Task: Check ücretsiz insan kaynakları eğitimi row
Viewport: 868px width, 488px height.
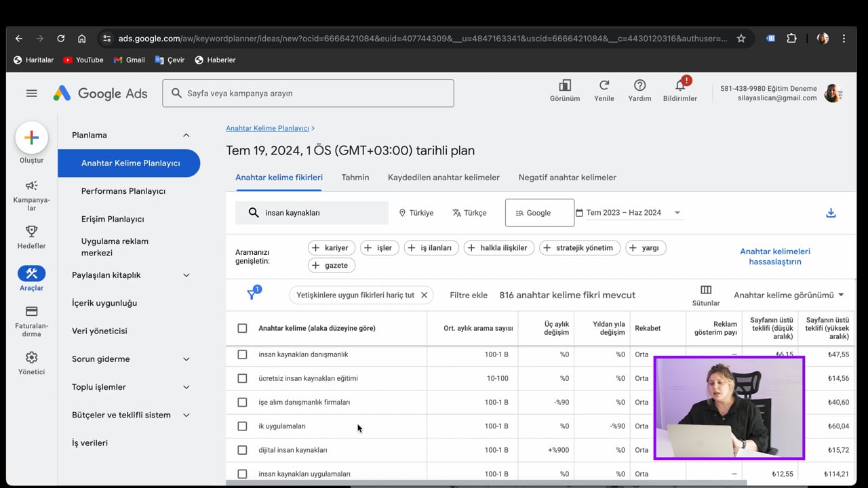Action: tap(242, 378)
